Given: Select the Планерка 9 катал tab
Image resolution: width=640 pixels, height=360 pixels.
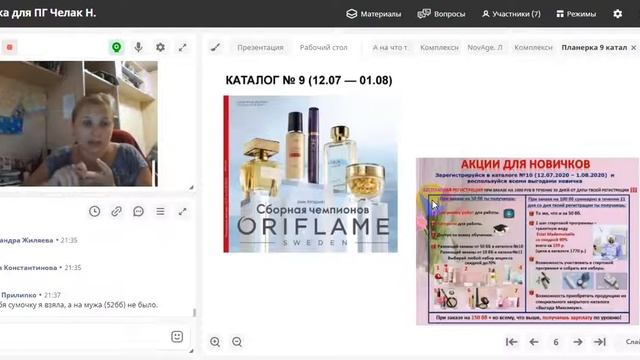Looking at the screenshot, I should click(594, 47).
